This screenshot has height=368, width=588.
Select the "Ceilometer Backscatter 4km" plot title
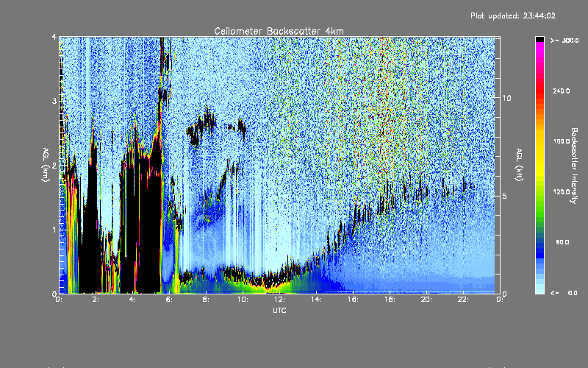pos(279,31)
